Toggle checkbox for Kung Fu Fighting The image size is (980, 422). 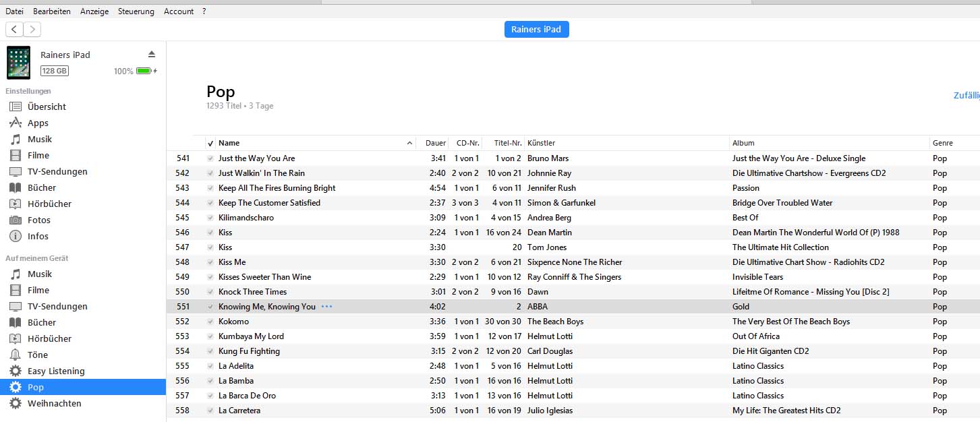click(x=210, y=351)
